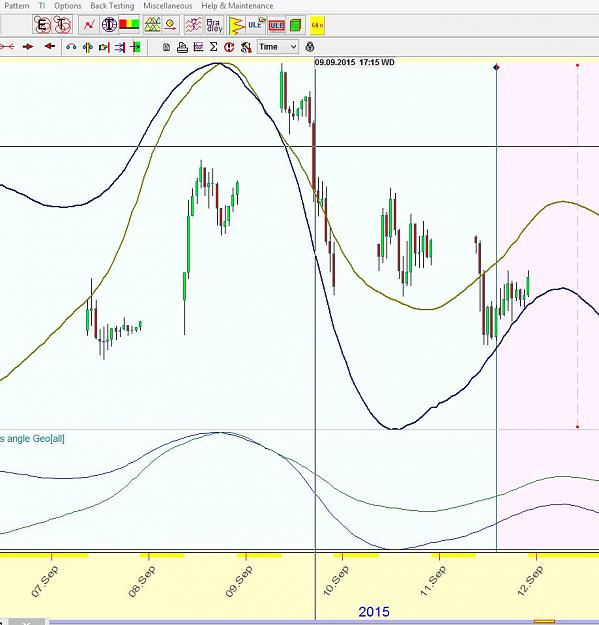Click the circled T globe icon
The height and width of the screenshot is (625, 599).
click(109, 25)
